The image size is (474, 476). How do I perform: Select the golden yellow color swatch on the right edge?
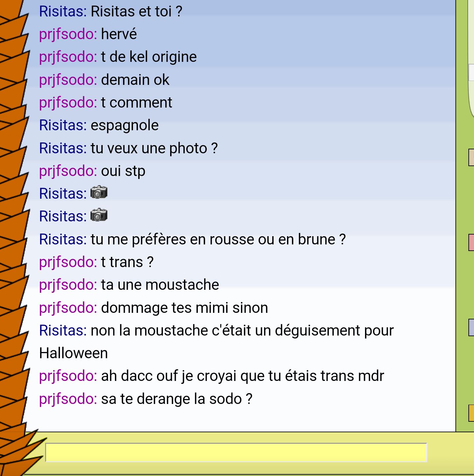(x=471, y=413)
